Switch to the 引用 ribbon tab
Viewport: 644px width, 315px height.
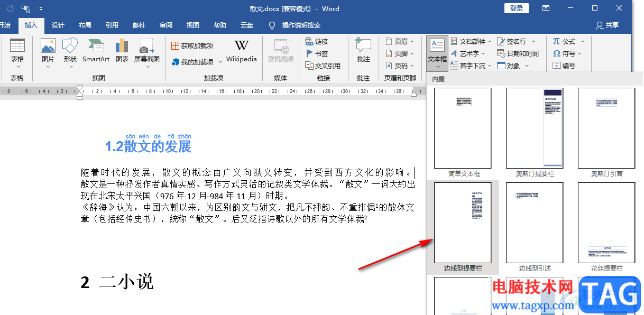point(112,25)
